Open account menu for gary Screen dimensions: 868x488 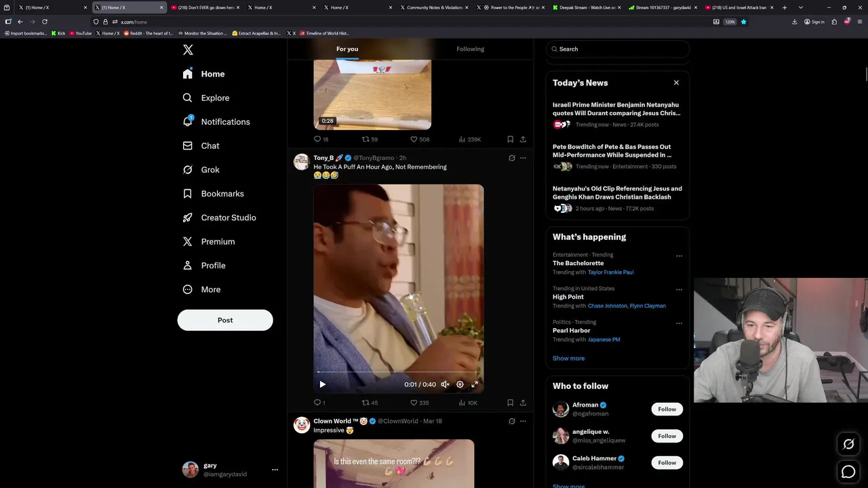click(x=231, y=470)
